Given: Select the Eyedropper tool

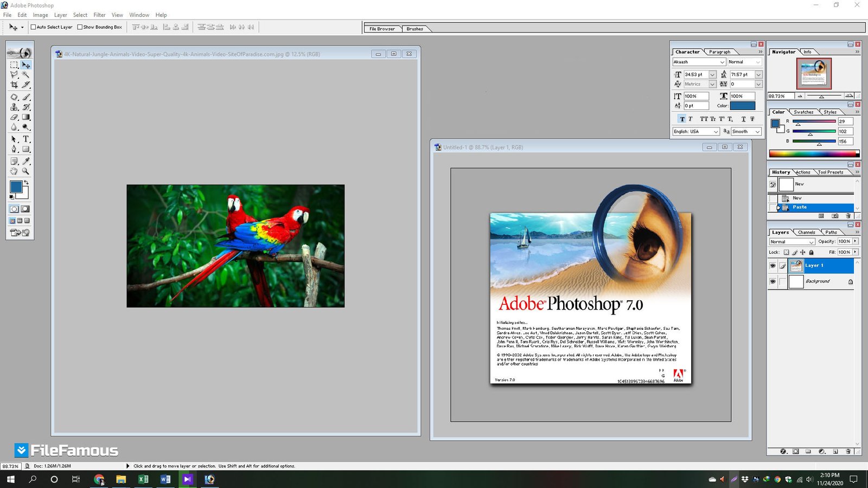Looking at the screenshot, I should pyautogui.click(x=25, y=161).
